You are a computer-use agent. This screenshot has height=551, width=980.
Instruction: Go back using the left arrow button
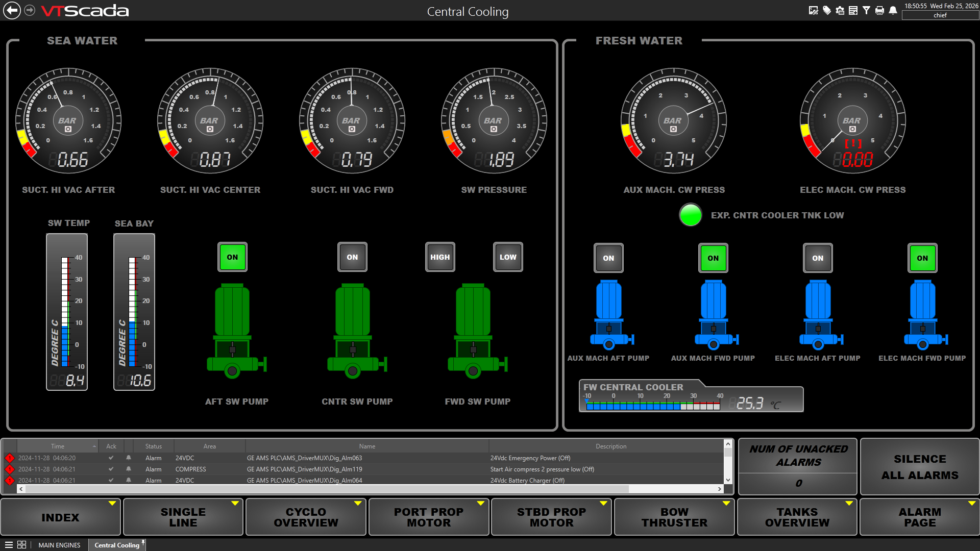[12, 11]
